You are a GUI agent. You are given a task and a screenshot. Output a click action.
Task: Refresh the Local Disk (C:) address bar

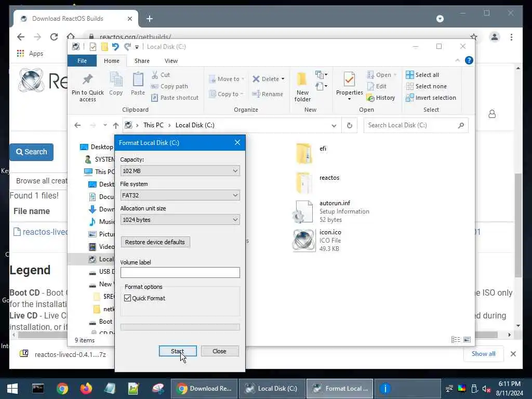pos(350,126)
